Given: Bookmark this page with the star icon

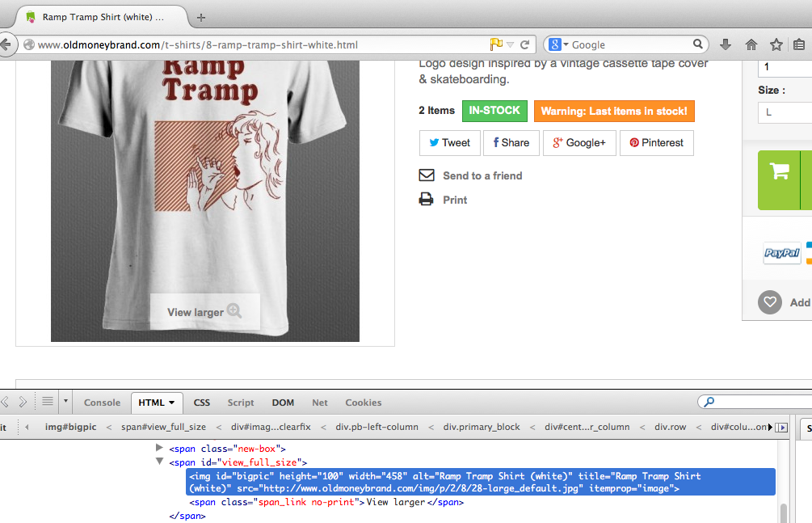Looking at the screenshot, I should [776, 44].
